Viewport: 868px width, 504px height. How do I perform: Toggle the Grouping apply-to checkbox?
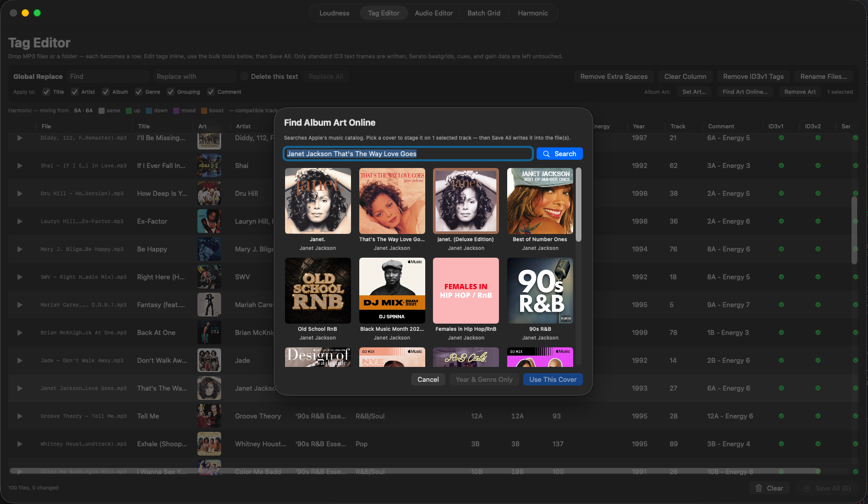[171, 92]
